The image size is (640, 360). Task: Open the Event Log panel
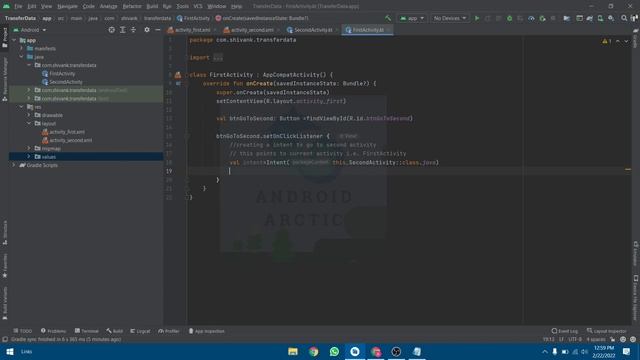click(564, 331)
